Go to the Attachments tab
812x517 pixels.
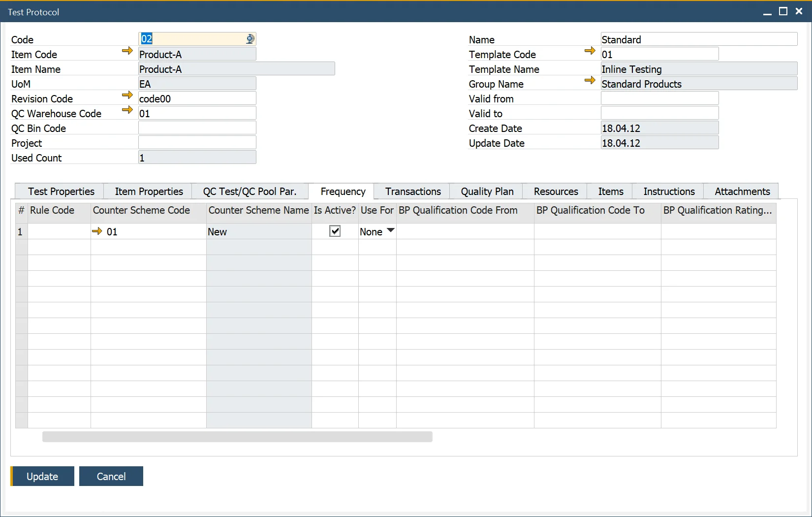click(x=742, y=192)
